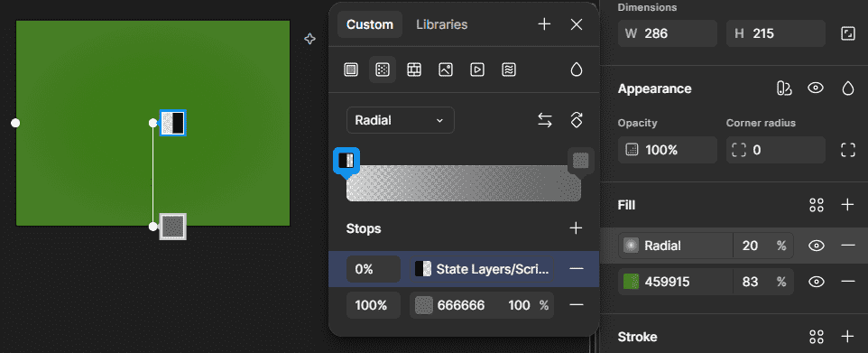Select the gray gradient stop handle at 100%
Image resolution: width=868 pixels, height=353 pixels.
(x=581, y=162)
